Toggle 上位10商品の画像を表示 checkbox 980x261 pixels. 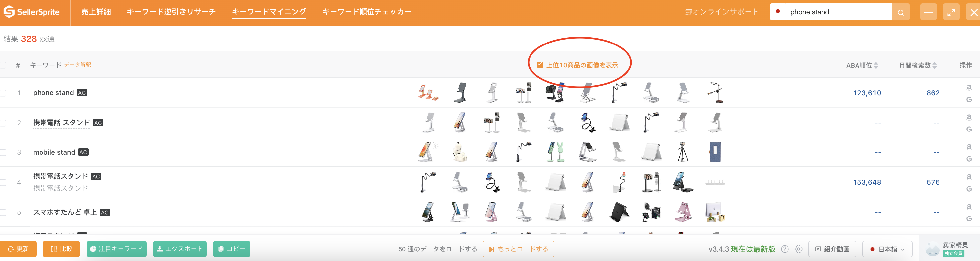(540, 65)
